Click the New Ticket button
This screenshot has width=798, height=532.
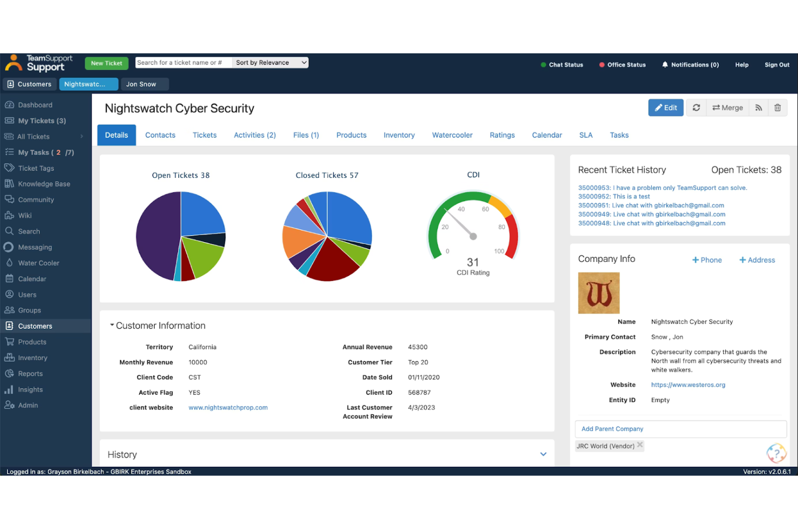tap(107, 64)
